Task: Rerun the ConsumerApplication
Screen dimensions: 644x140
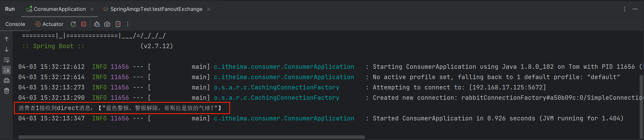Action: pyautogui.click(x=73, y=24)
